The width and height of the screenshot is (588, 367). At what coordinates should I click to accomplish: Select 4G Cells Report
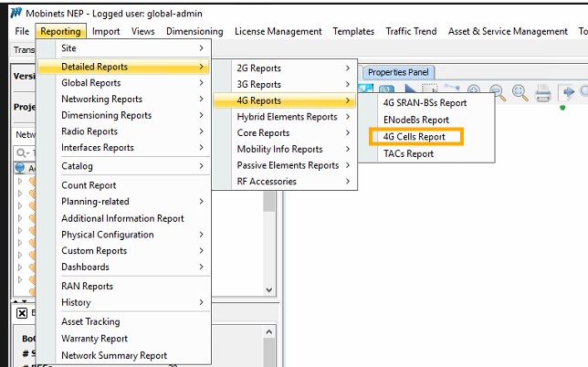pos(414,137)
